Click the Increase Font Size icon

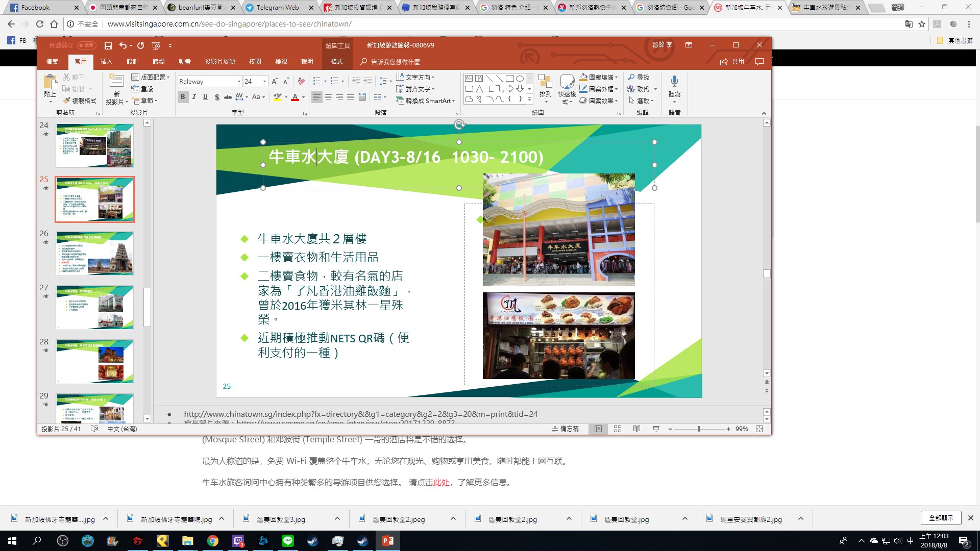[275, 82]
